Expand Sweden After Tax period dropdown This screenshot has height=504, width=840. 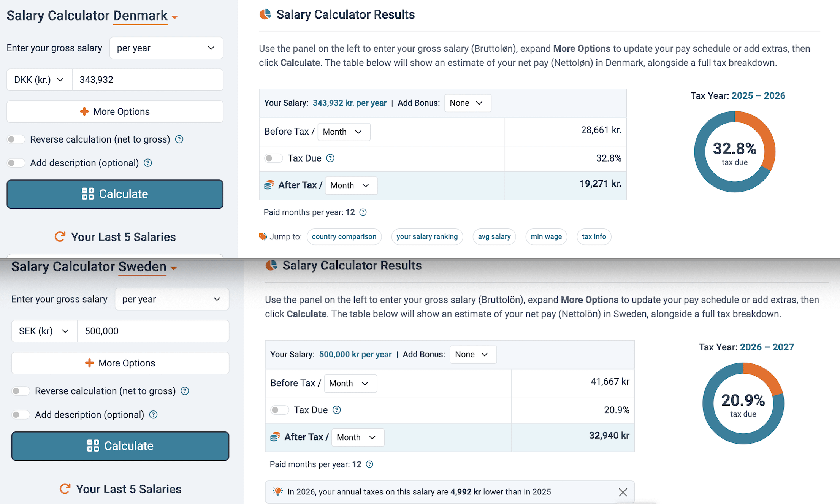click(x=357, y=437)
